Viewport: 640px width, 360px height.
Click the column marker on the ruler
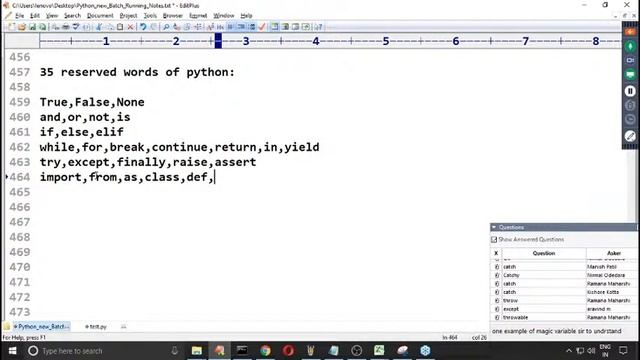[218, 41]
